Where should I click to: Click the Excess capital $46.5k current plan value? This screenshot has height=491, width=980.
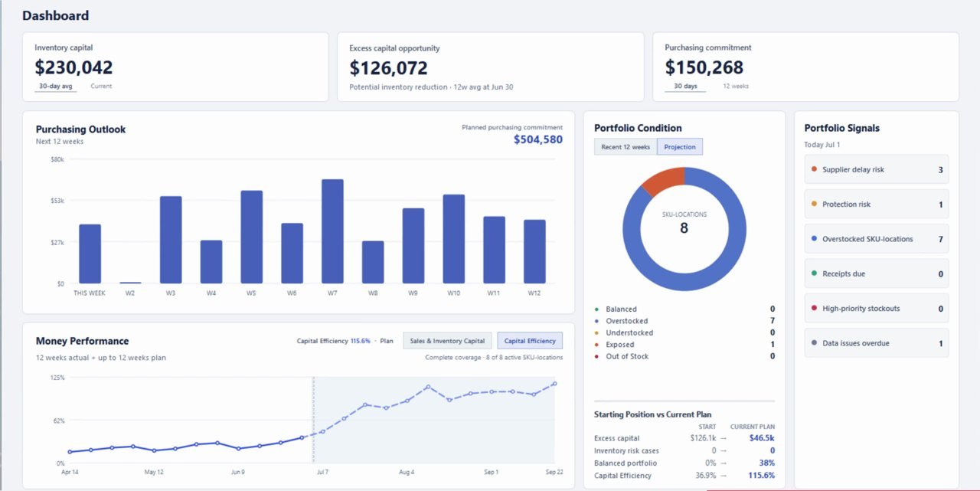click(x=762, y=438)
